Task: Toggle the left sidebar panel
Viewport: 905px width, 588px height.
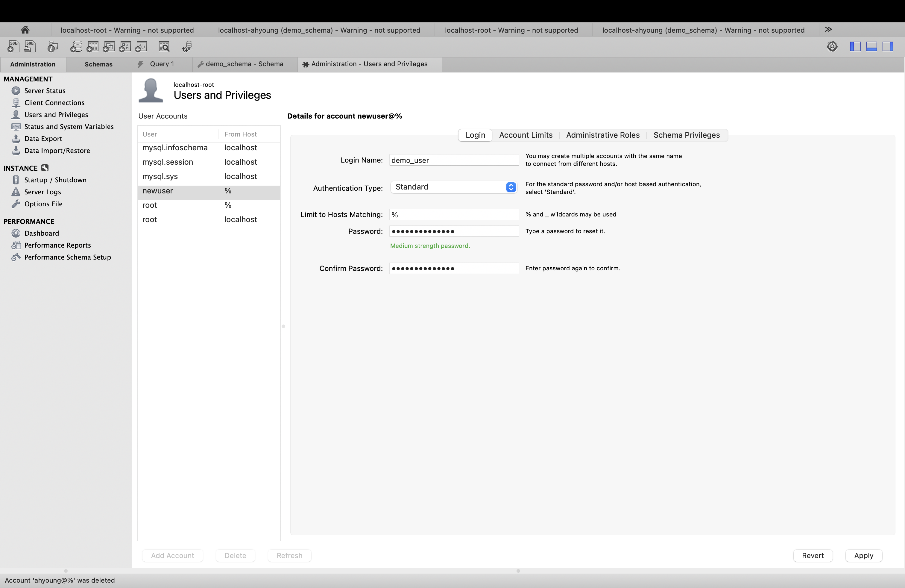Action: [x=855, y=46]
